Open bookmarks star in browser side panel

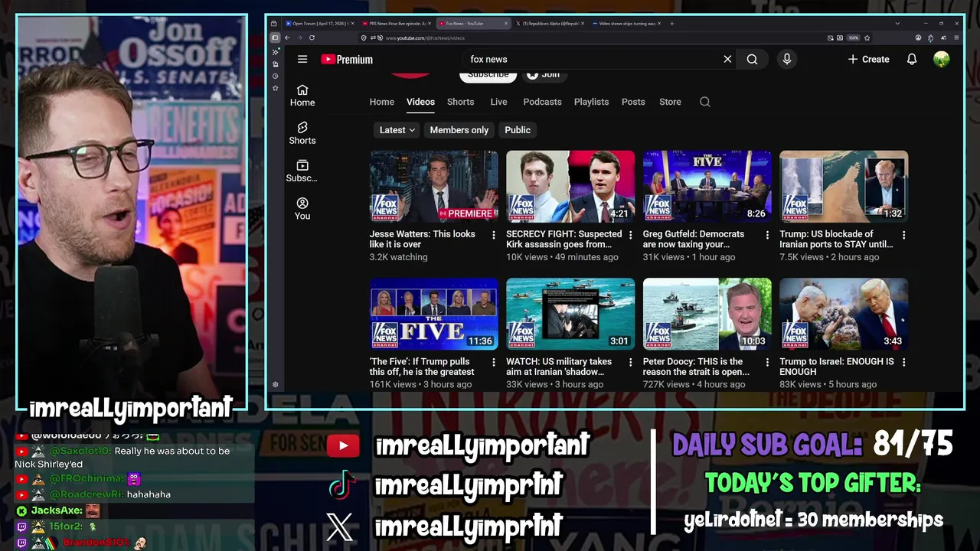coord(276,88)
